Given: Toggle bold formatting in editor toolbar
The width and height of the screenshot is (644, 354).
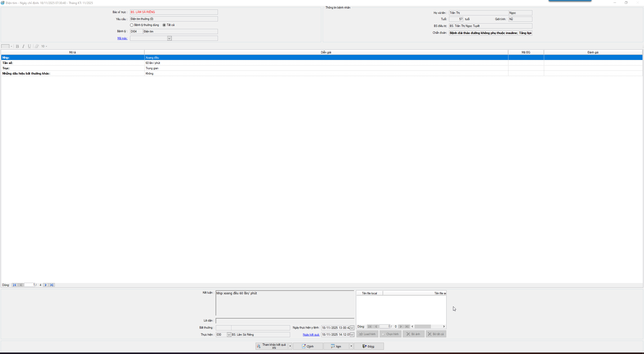Looking at the screenshot, I should pos(17,46).
